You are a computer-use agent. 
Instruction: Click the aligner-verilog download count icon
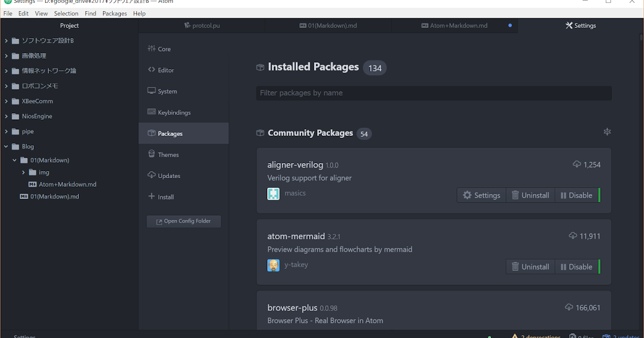(577, 165)
